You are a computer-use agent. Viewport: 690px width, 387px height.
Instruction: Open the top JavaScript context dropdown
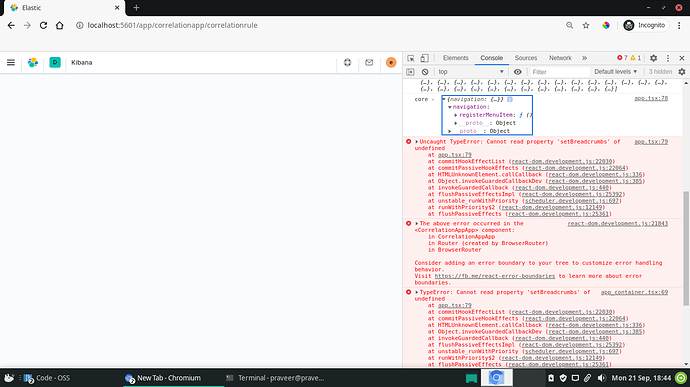[470, 72]
